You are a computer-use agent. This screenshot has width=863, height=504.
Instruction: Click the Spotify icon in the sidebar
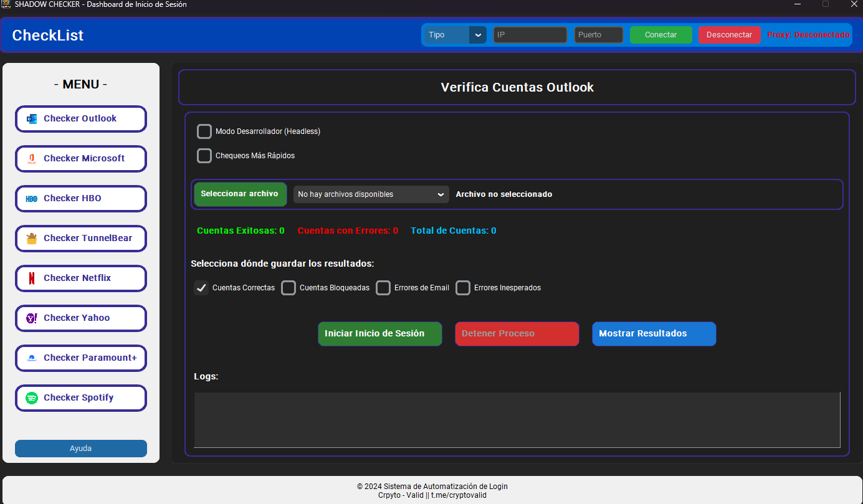(31, 397)
